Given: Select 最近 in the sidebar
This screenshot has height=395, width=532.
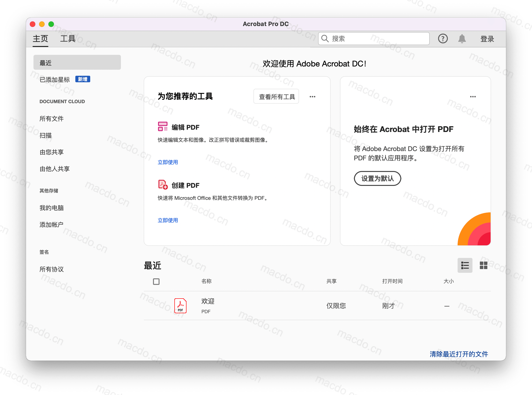Looking at the screenshot, I should point(77,63).
